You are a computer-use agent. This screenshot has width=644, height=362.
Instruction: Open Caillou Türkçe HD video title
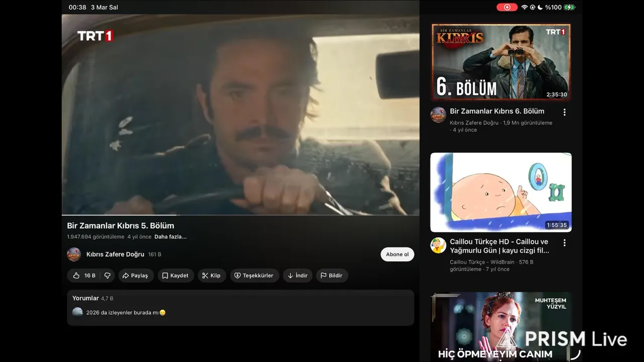click(500, 246)
